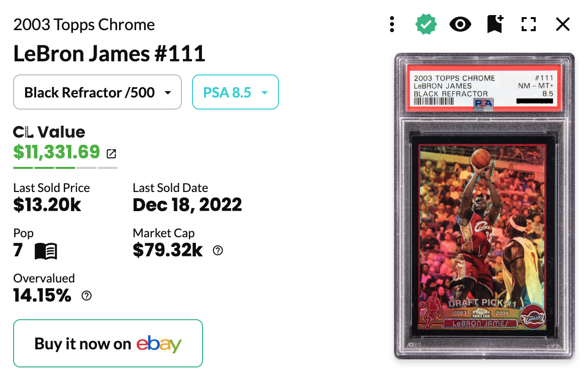Click the PSA 8.5 dropdown arrow

click(x=265, y=92)
